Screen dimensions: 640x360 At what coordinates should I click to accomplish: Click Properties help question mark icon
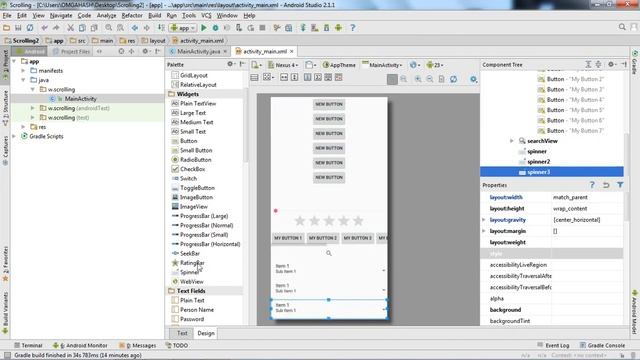[592, 185]
